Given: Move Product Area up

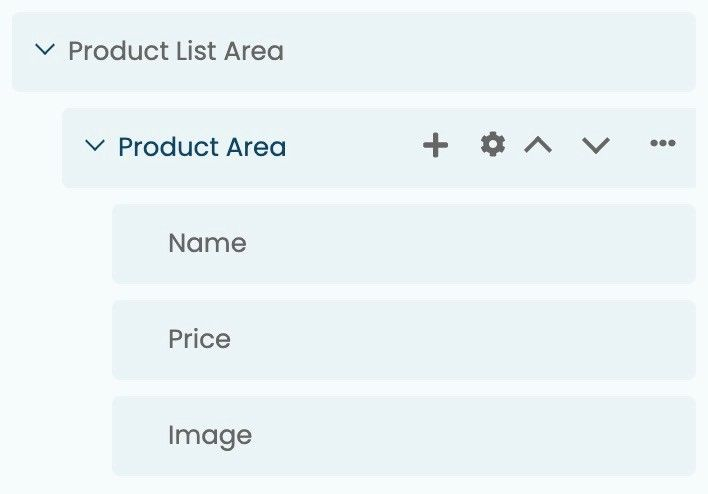Looking at the screenshot, I should [x=538, y=145].
